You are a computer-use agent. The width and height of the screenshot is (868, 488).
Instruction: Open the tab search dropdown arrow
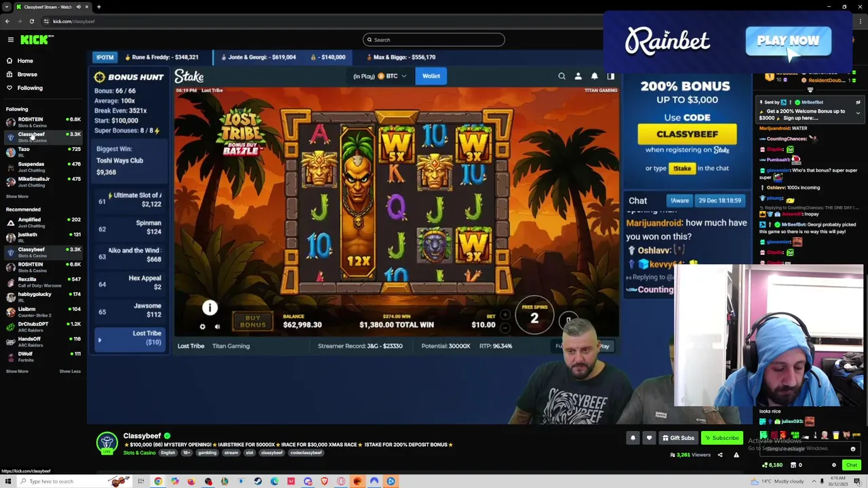(x=7, y=7)
